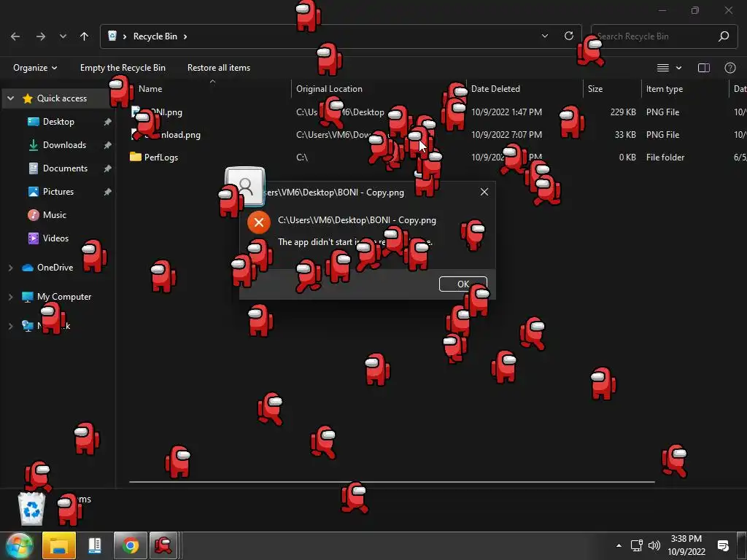The height and width of the screenshot is (560, 747).
Task: Open Google Chrome from the taskbar
Action: 130,545
